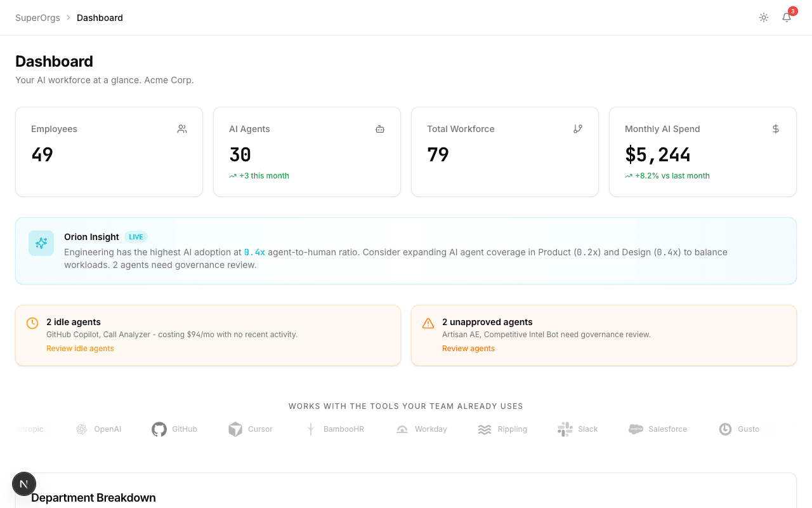Select the Slack integration logo
The width and height of the screenshot is (812, 508).
pos(564,429)
